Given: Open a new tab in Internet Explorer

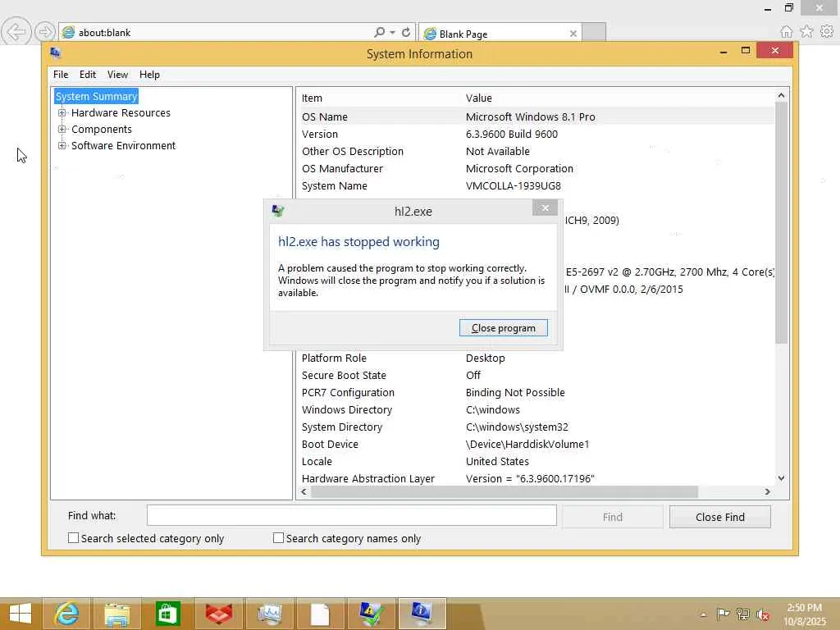Looking at the screenshot, I should click(594, 32).
